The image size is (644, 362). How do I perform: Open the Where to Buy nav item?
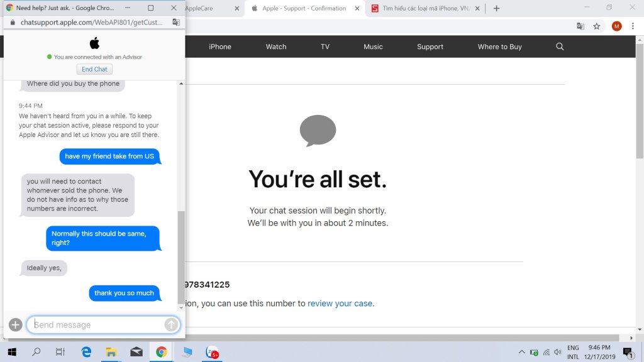click(x=499, y=47)
